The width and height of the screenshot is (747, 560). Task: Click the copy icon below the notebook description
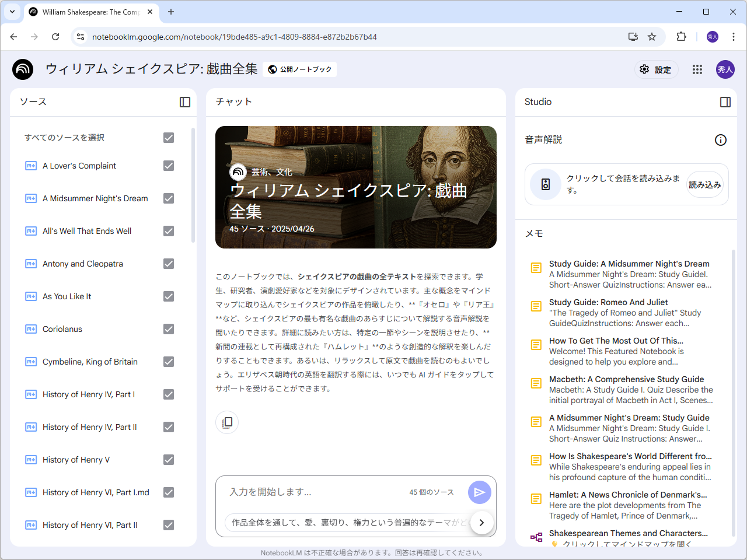click(226, 422)
